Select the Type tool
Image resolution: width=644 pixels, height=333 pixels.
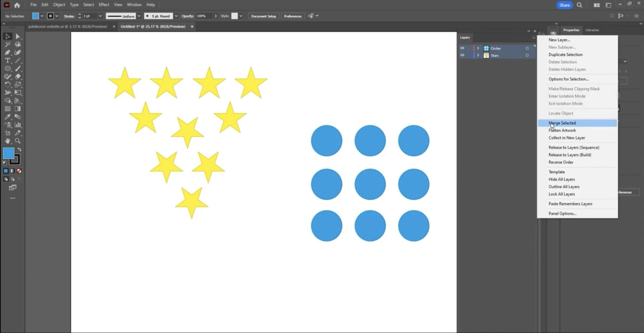point(7,60)
